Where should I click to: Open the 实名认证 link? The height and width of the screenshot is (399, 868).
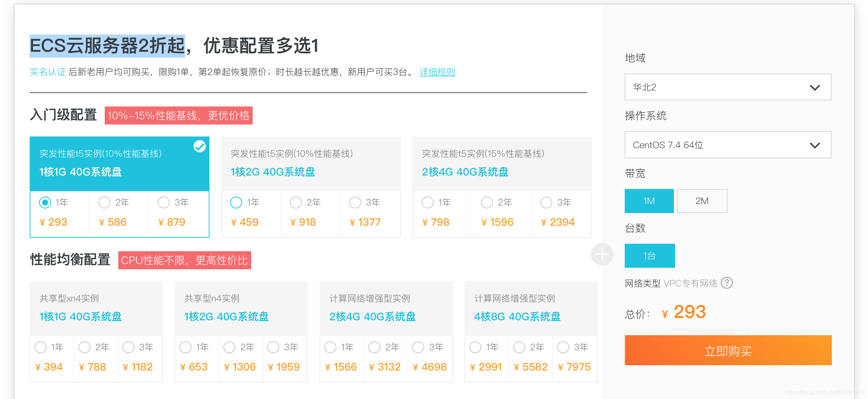point(48,72)
